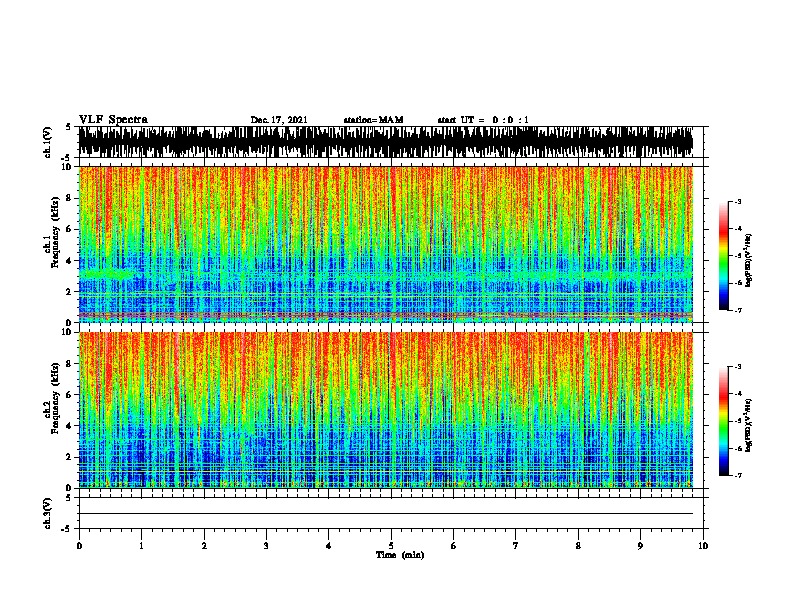Click the "station=MAM" header label
Screen dimensions: 792x612
373,120
